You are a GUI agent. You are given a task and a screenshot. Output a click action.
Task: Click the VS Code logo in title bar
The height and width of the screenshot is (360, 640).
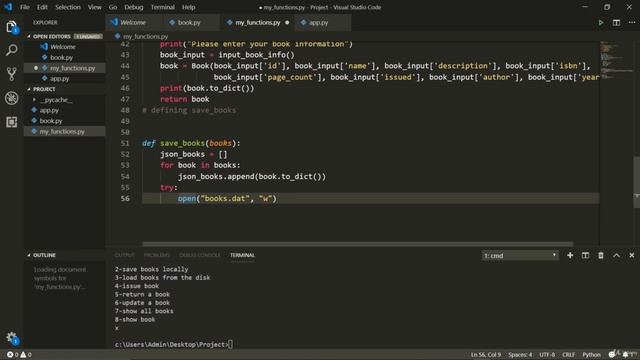[8, 7]
